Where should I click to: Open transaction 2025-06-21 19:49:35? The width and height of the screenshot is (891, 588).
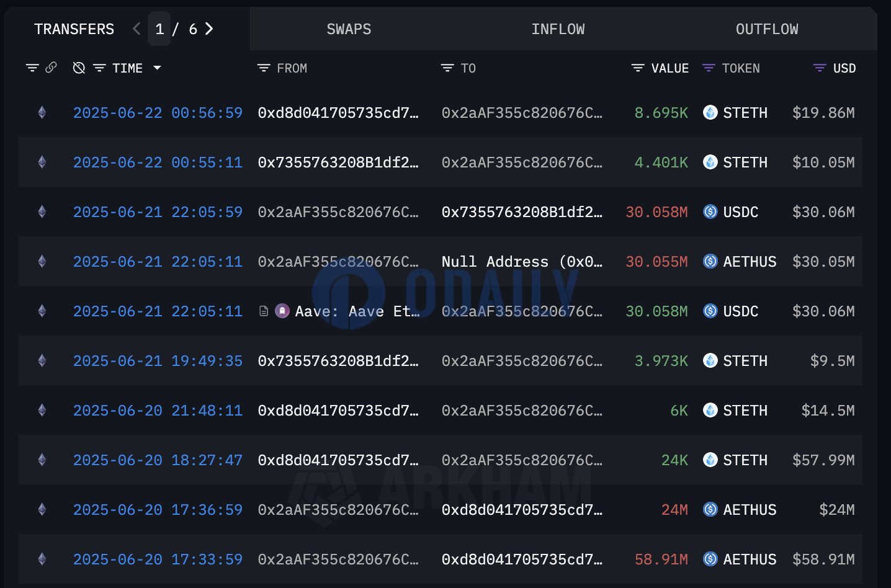coord(158,361)
